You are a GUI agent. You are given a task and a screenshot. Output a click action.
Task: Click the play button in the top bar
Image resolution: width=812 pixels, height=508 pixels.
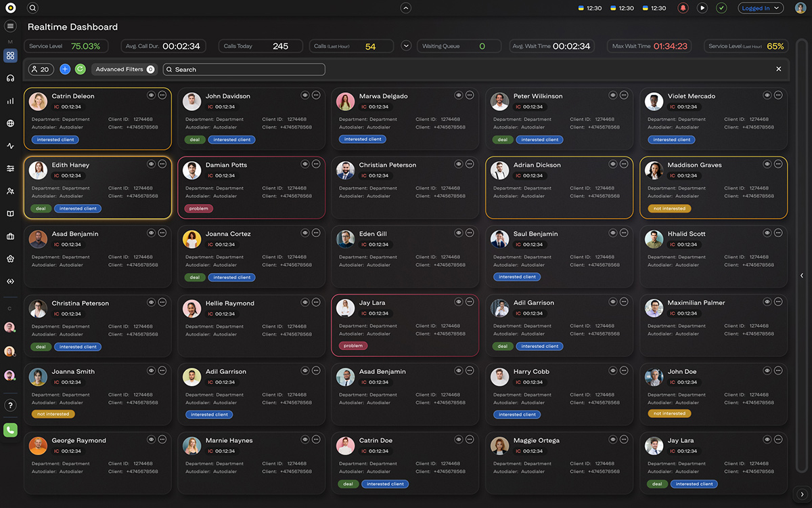[702, 8]
